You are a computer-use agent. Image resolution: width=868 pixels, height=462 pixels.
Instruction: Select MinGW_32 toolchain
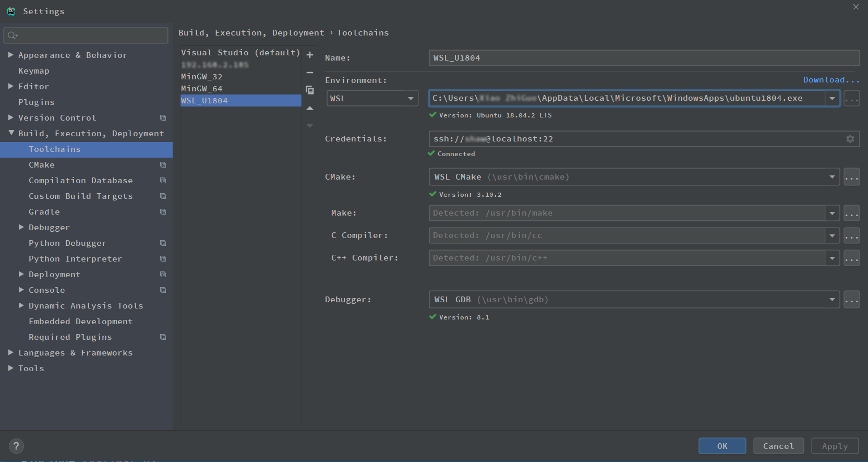click(x=240, y=77)
